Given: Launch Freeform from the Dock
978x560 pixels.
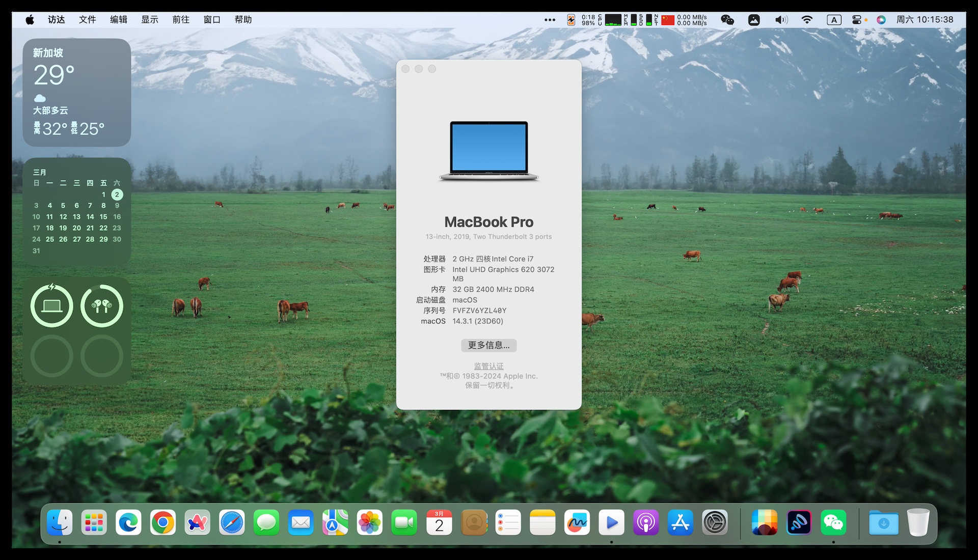Looking at the screenshot, I should [x=577, y=522].
